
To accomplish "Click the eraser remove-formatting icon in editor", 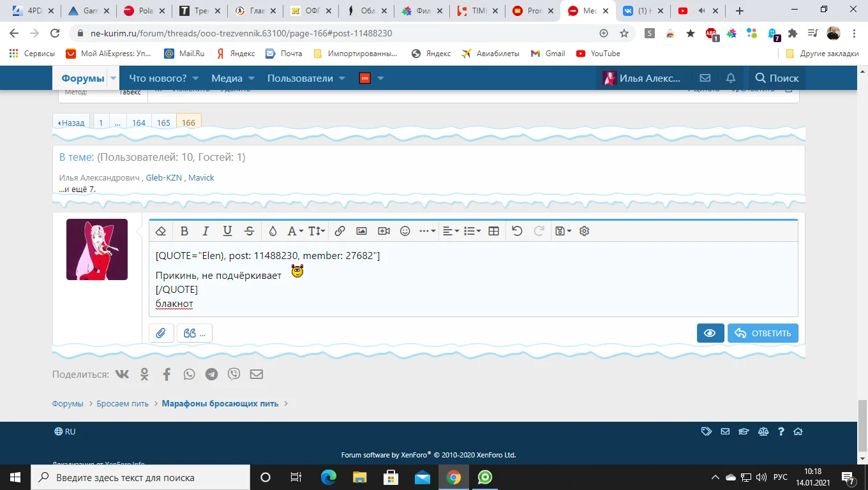I will [161, 231].
